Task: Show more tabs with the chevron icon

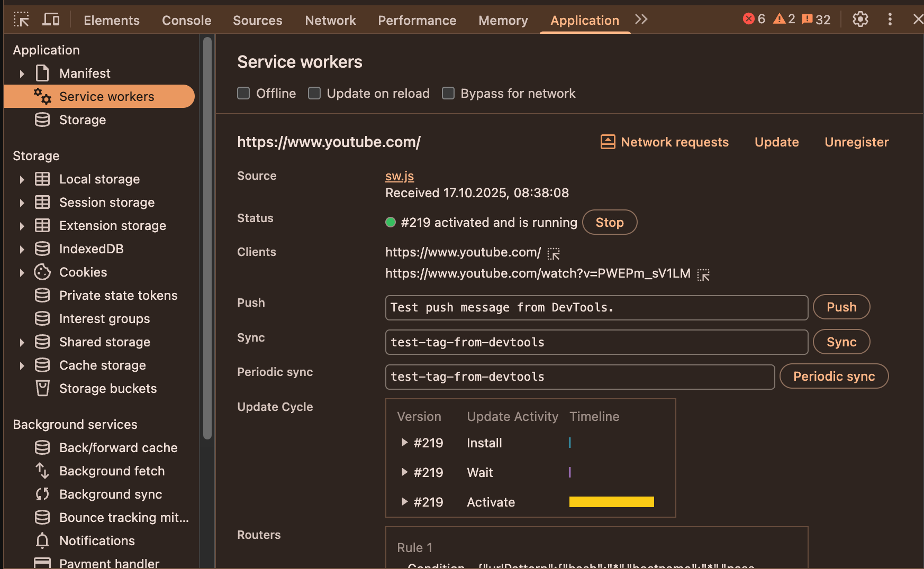Action: click(641, 20)
